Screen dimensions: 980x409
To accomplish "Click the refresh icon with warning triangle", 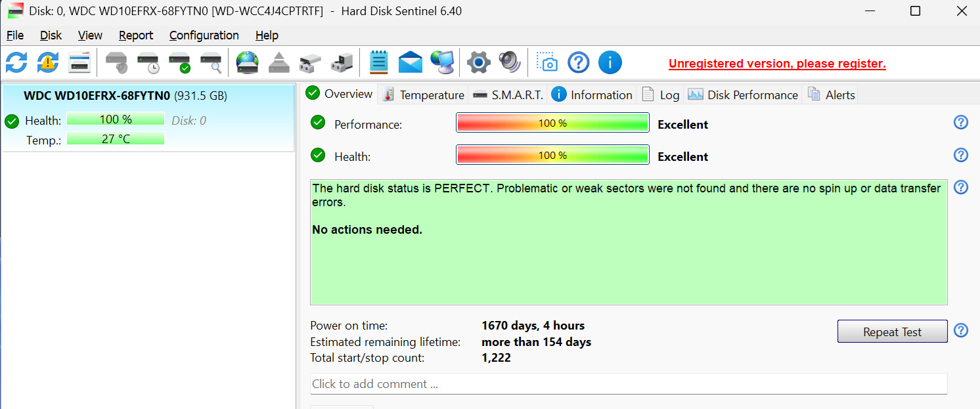I will (x=48, y=63).
